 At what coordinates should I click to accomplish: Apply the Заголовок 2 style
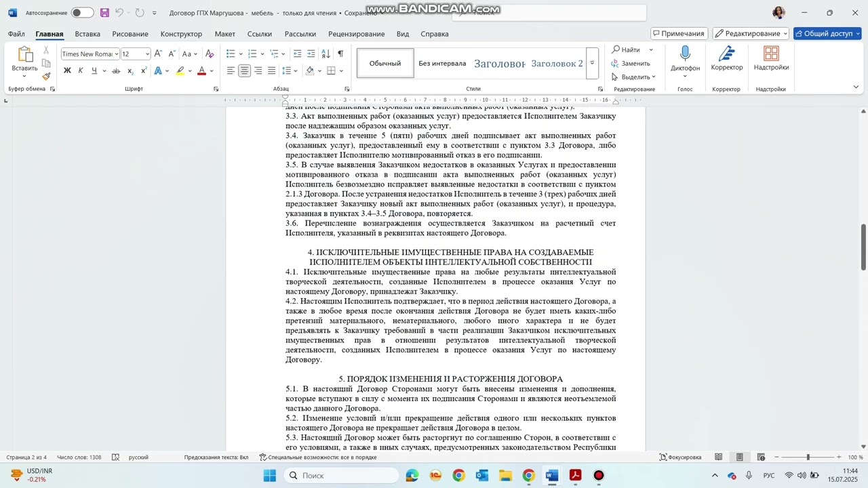click(557, 63)
